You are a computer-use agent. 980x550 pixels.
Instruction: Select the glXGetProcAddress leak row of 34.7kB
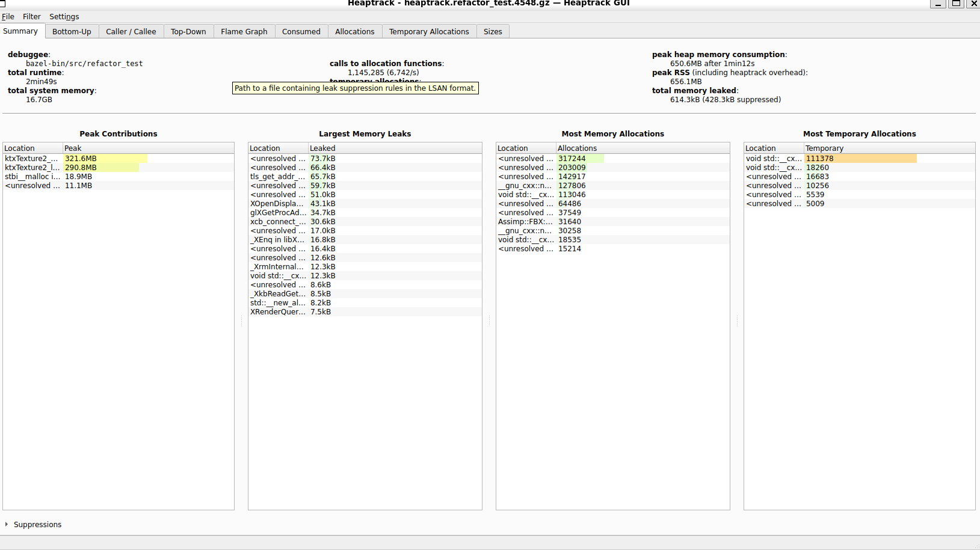pos(277,213)
